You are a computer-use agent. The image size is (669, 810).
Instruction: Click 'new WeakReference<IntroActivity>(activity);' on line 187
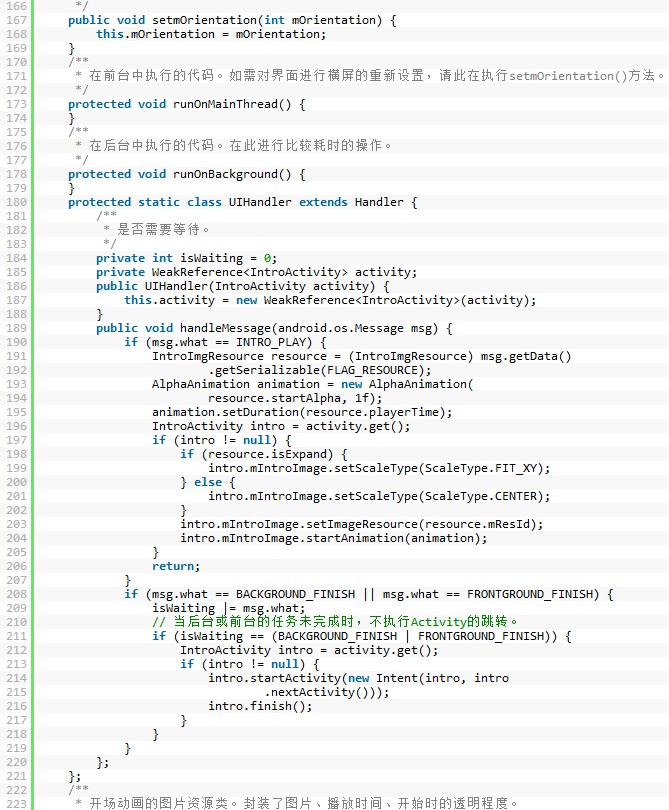[386, 300]
